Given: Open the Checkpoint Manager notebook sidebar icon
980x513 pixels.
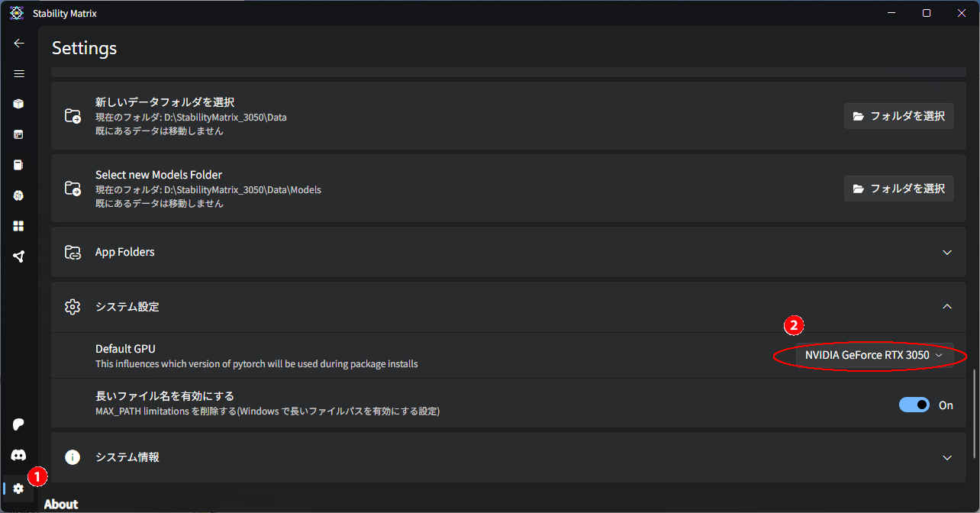Looking at the screenshot, I should (19, 165).
